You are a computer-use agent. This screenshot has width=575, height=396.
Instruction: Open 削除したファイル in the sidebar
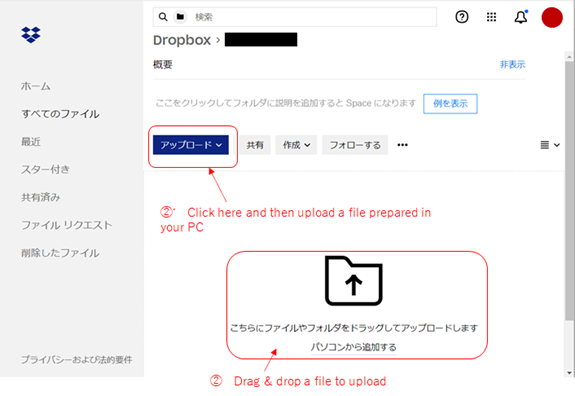[x=60, y=253]
